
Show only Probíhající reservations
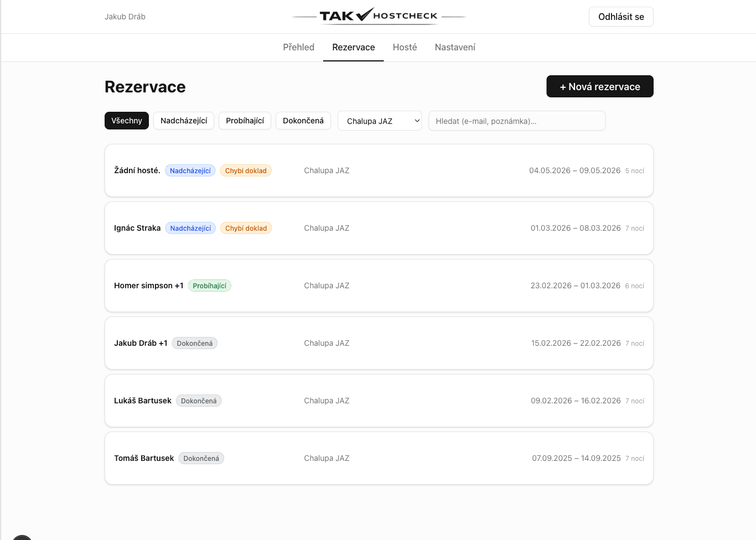245,121
